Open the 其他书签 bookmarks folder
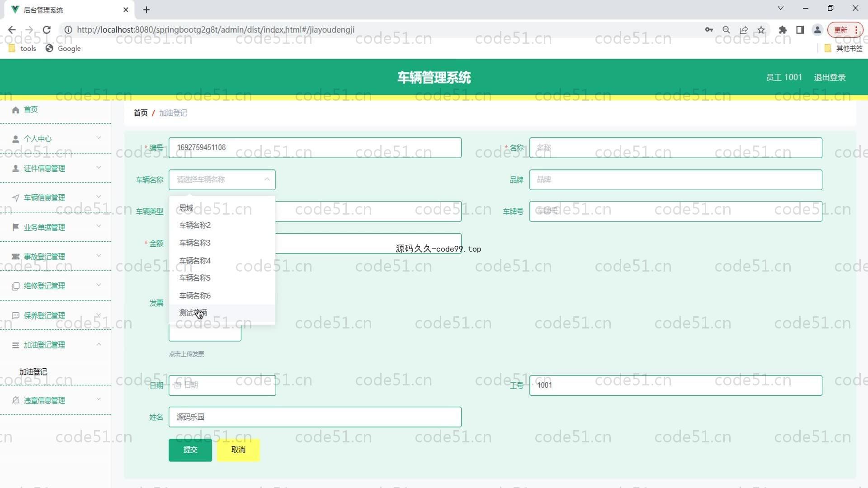The image size is (868, 488). tap(844, 48)
